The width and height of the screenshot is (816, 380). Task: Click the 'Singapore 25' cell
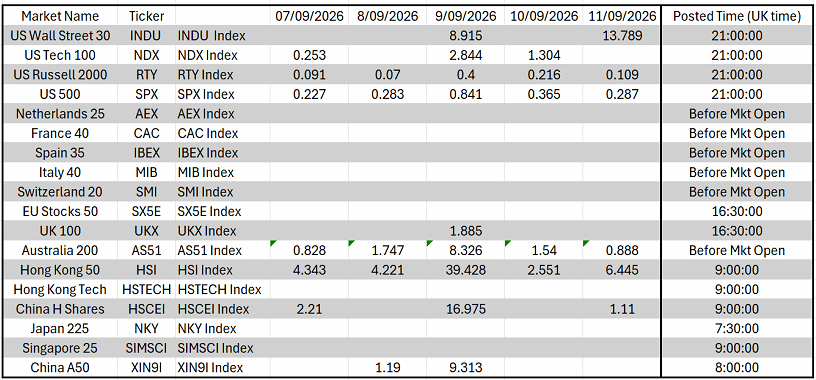[x=59, y=348]
